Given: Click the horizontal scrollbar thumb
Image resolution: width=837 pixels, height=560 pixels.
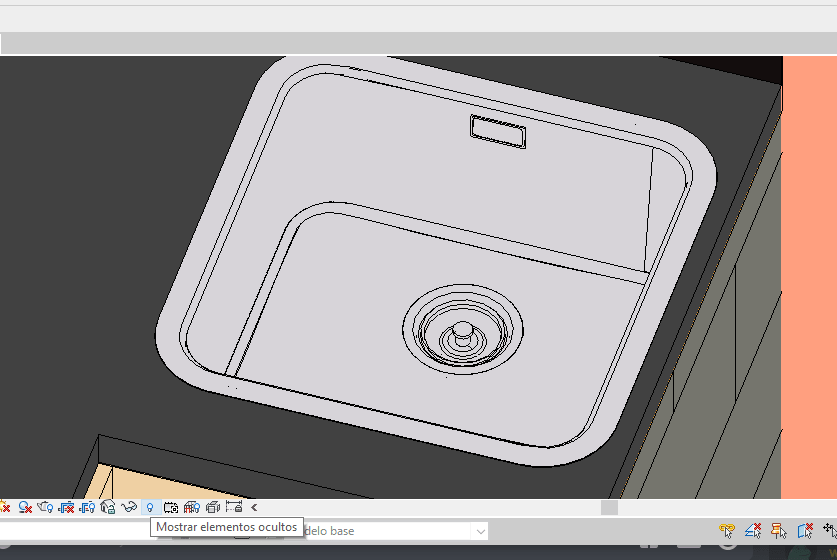Looking at the screenshot, I should 609,508.
